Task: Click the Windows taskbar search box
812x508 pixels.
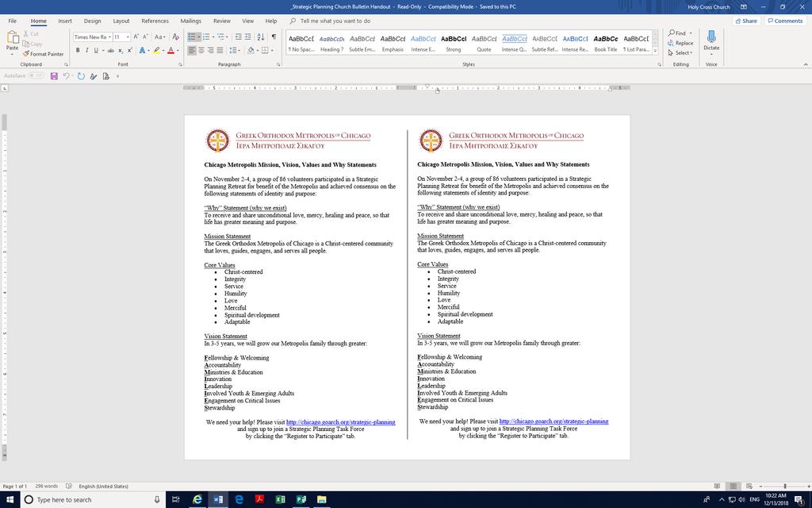Action: click(x=93, y=500)
